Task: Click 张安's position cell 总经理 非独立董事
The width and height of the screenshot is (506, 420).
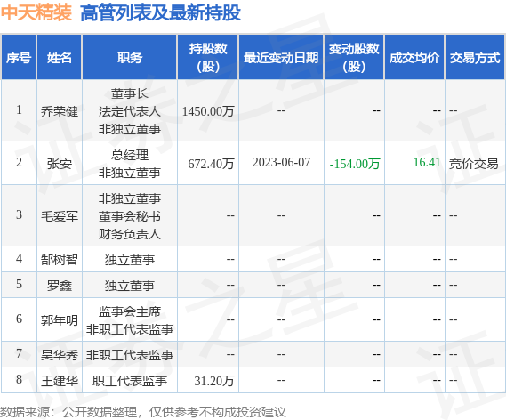Action: 130,164
